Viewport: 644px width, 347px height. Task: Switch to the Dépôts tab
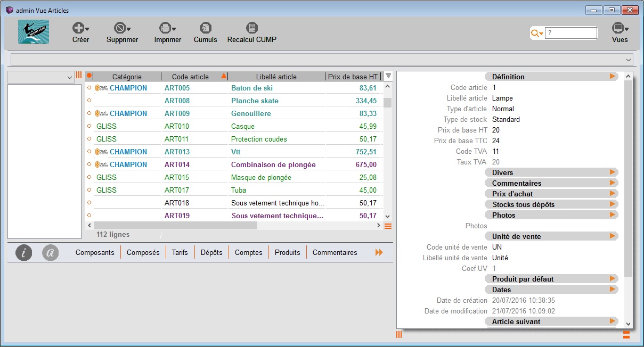[211, 252]
